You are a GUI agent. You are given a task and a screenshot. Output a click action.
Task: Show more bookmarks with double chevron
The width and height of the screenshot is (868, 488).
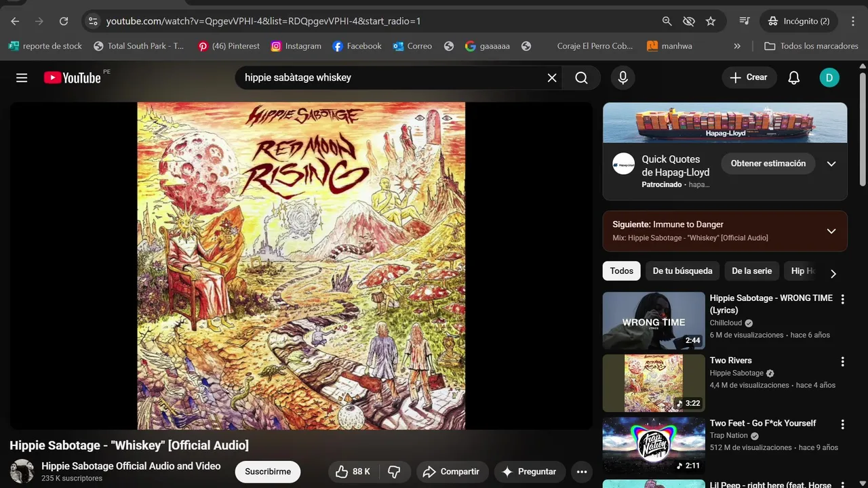[x=737, y=46]
